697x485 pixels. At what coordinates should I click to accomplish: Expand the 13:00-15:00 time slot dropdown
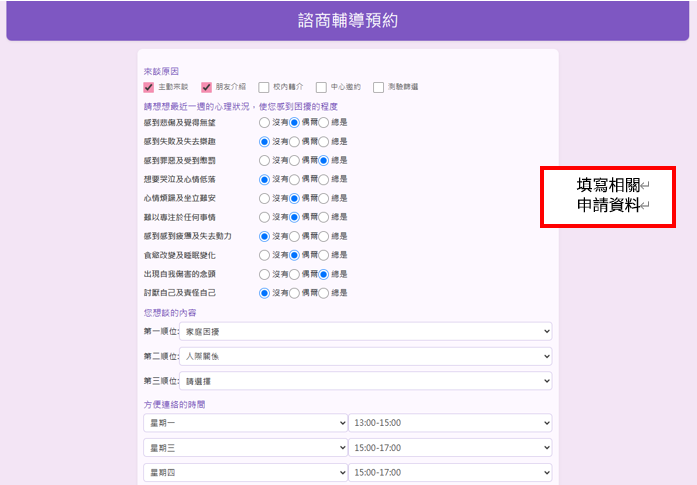450,423
